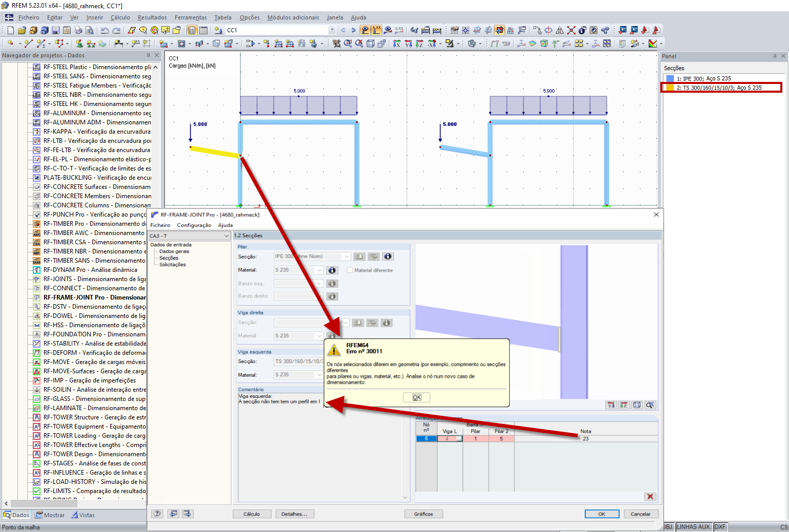Image resolution: width=789 pixels, height=532 pixels.
Task: Open Configuração menu in dialog
Action: coord(194,225)
